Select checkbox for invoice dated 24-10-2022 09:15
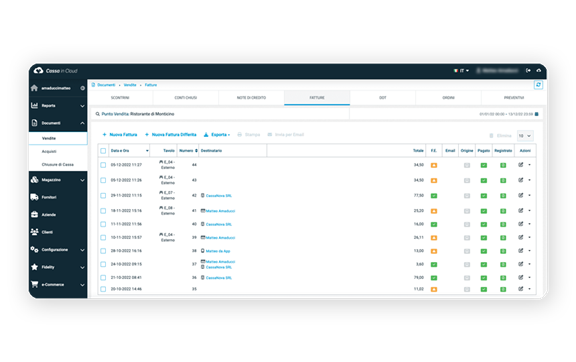Image resolution: width=576 pixels, height=362 pixels. pyautogui.click(x=103, y=264)
